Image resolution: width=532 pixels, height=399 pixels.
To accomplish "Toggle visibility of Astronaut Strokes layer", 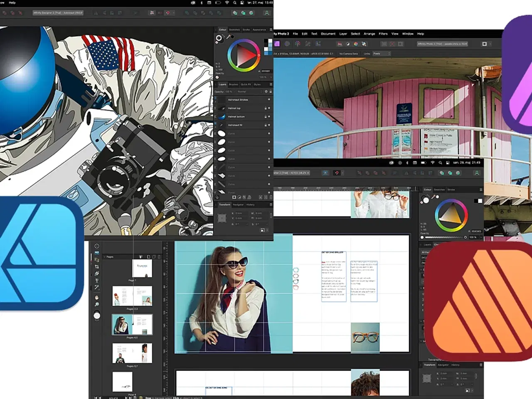I will (x=269, y=100).
